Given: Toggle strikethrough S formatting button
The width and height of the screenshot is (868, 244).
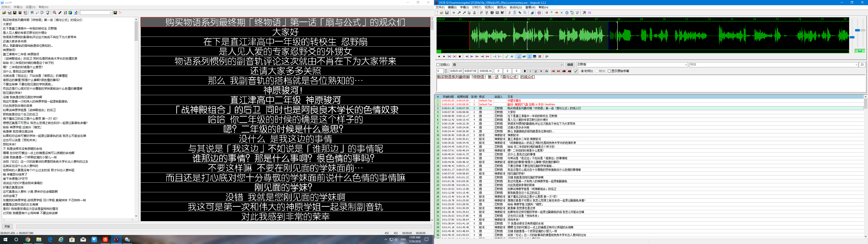Looking at the screenshot, I should pyautogui.click(x=541, y=71).
